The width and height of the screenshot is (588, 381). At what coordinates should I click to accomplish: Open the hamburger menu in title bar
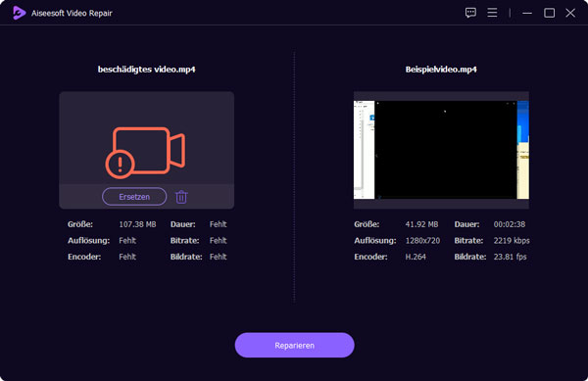[492, 13]
